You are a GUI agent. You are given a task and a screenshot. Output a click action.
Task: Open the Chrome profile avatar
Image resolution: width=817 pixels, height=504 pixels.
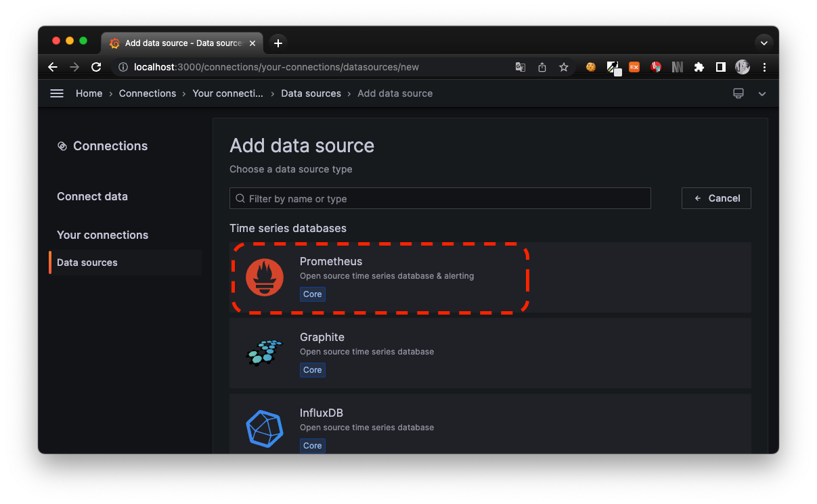(743, 67)
